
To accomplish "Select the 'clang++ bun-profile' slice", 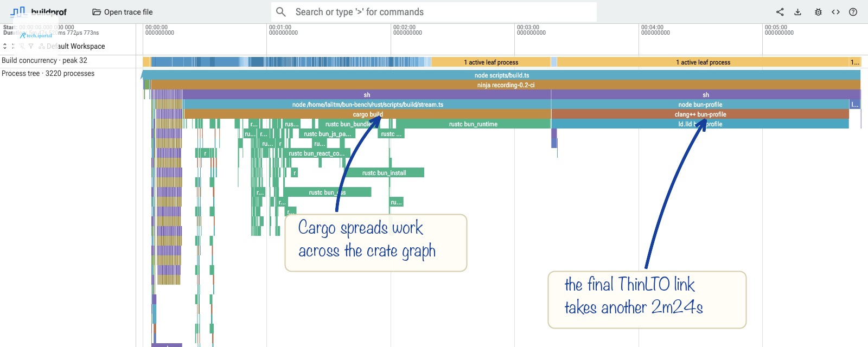I will coord(700,114).
